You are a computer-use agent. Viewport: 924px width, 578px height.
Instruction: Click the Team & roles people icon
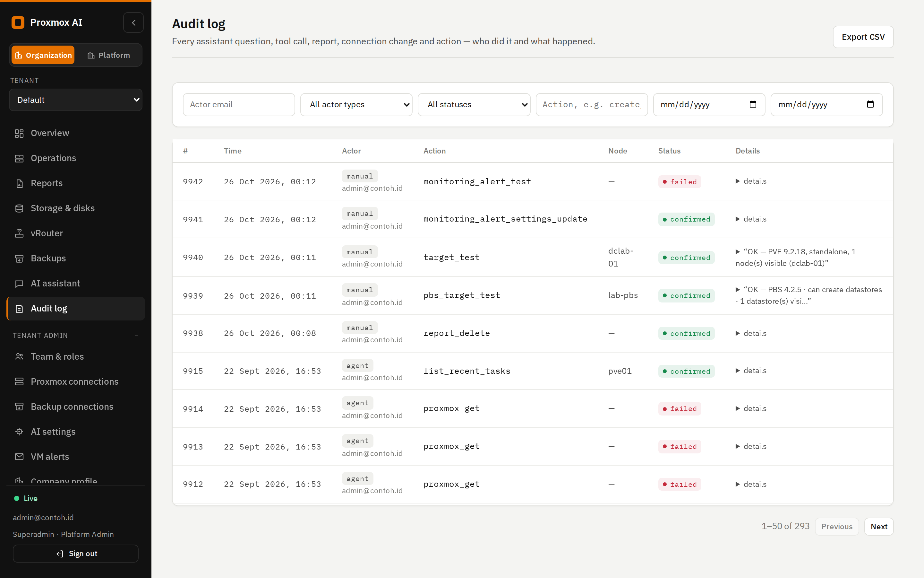click(19, 357)
